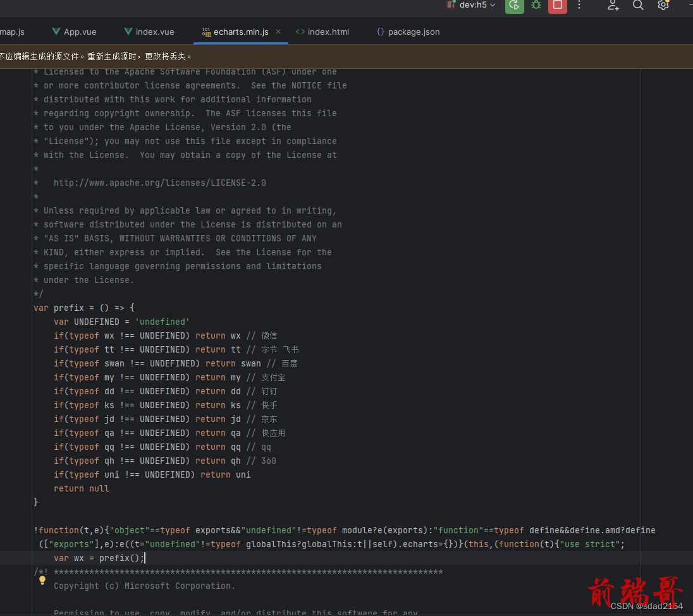Click echarts.min.js tab file-type icon
Image resolution: width=693 pixels, height=616 pixels.
click(206, 32)
